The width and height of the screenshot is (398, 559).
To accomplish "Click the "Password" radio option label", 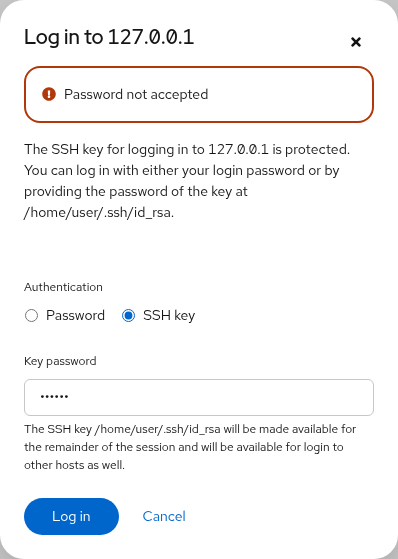I will coord(75,316).
